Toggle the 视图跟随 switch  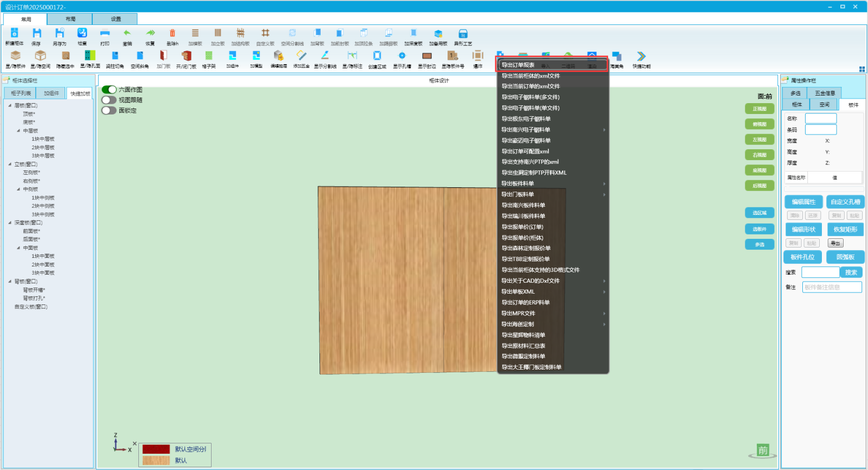pos(109,100)
